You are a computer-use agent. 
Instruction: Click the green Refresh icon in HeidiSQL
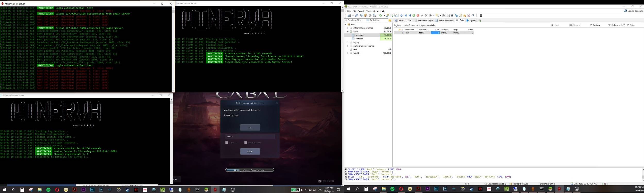pos(380,15)
